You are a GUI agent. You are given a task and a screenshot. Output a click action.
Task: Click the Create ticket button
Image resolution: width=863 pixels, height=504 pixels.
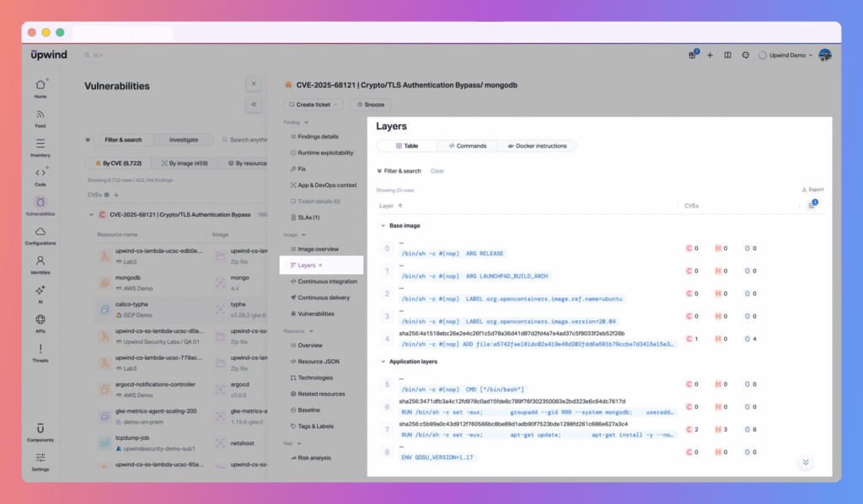[314, 105]
